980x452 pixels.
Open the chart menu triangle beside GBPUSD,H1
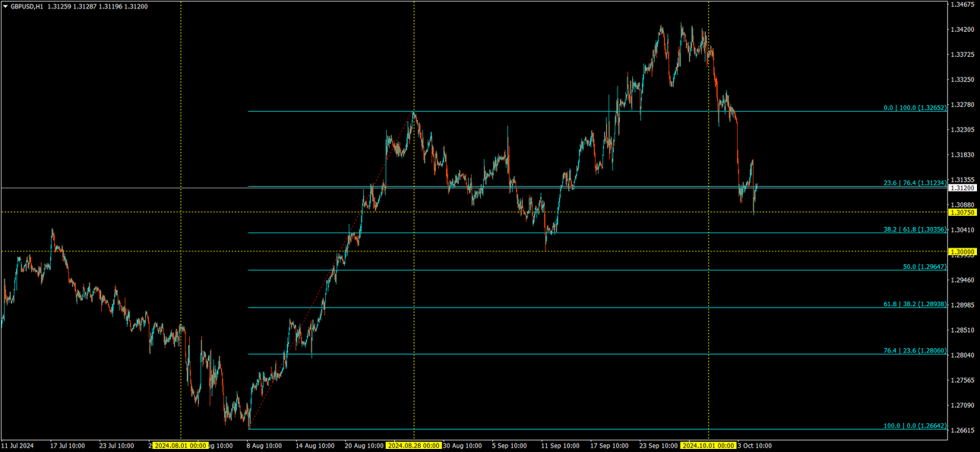(5, 6)
